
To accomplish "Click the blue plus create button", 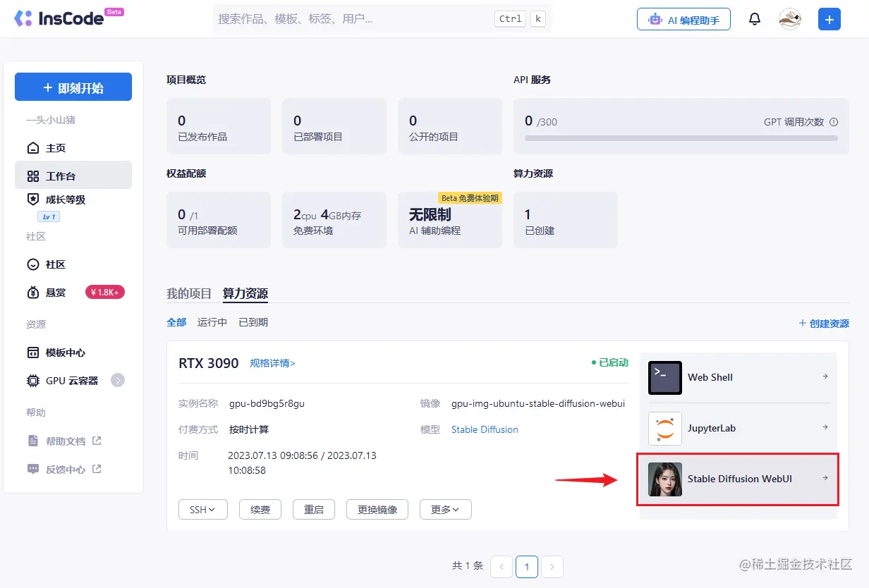I will pyautogui.click(x=829, y=19).
